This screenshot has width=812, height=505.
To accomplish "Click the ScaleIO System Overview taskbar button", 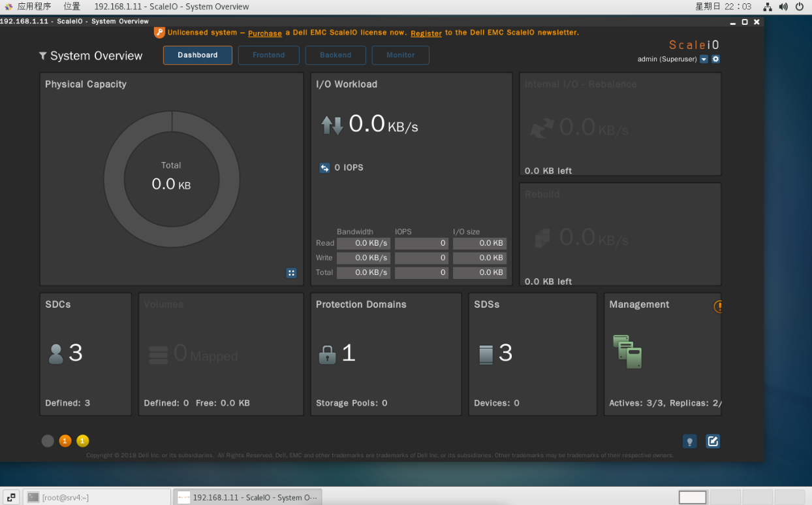I will [x=247, y=497].
